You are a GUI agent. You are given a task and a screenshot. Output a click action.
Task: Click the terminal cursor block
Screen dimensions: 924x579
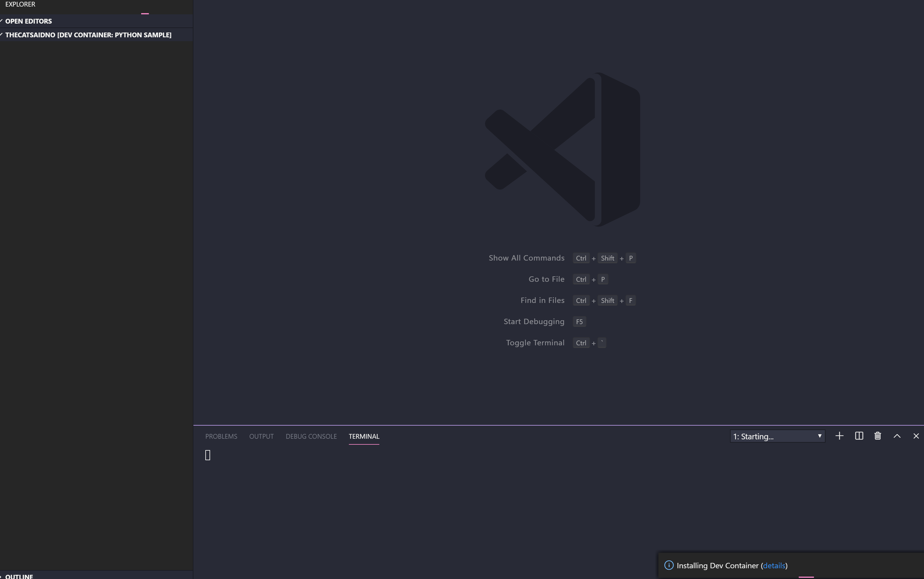208,455
